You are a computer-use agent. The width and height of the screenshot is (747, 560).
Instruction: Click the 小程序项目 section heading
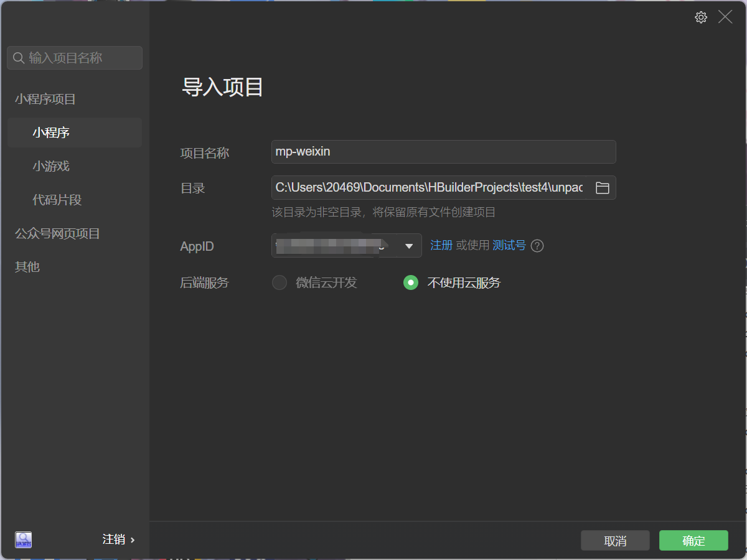pos(45,99)
